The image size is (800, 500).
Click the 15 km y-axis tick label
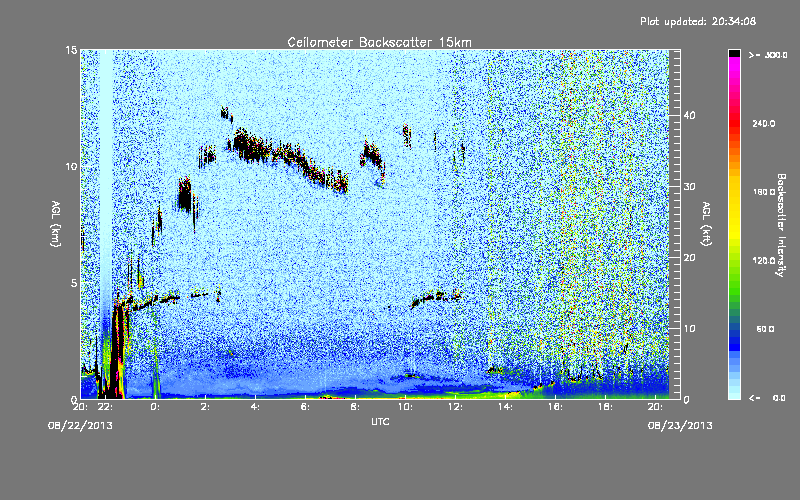click(71, 50)
